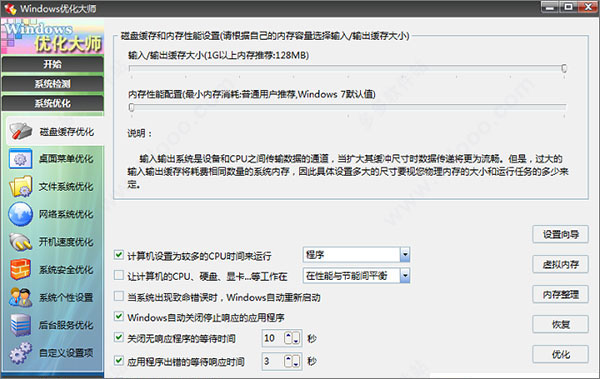Open the 程序 dropdown arrow

point(405,255)
